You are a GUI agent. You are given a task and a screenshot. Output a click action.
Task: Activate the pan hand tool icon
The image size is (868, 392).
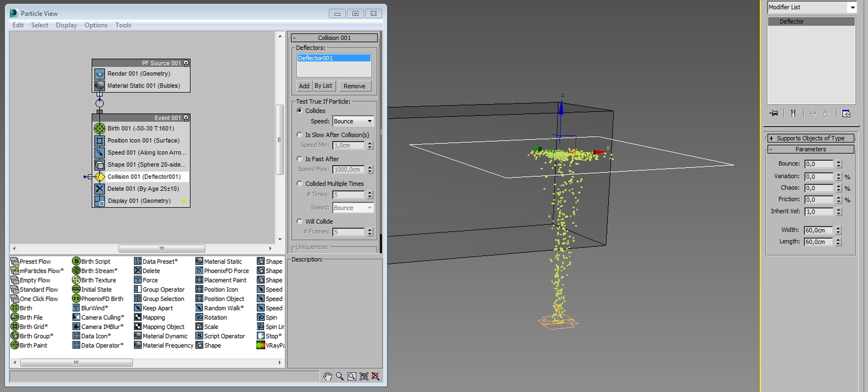tap(328, 376)
